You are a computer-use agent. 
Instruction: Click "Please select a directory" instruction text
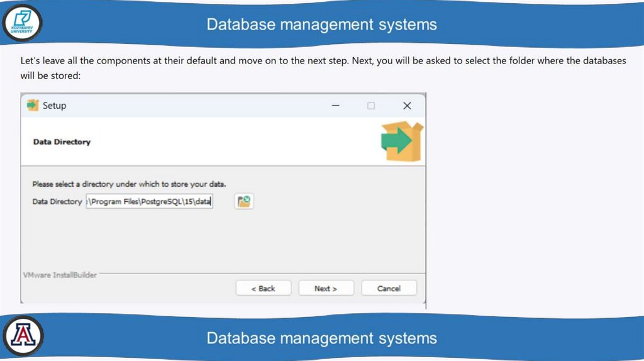[129, 184]
